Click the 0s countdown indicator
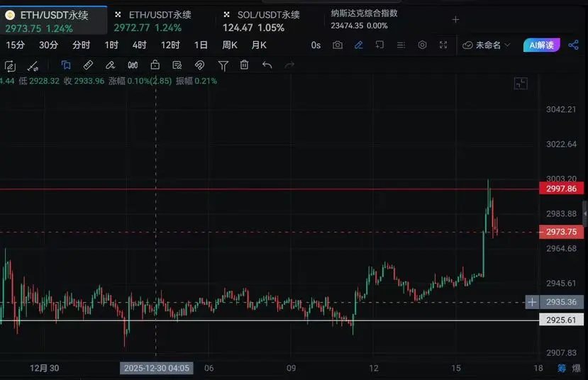The width and height of the screenshot is (588, 380). pos(316,45)
